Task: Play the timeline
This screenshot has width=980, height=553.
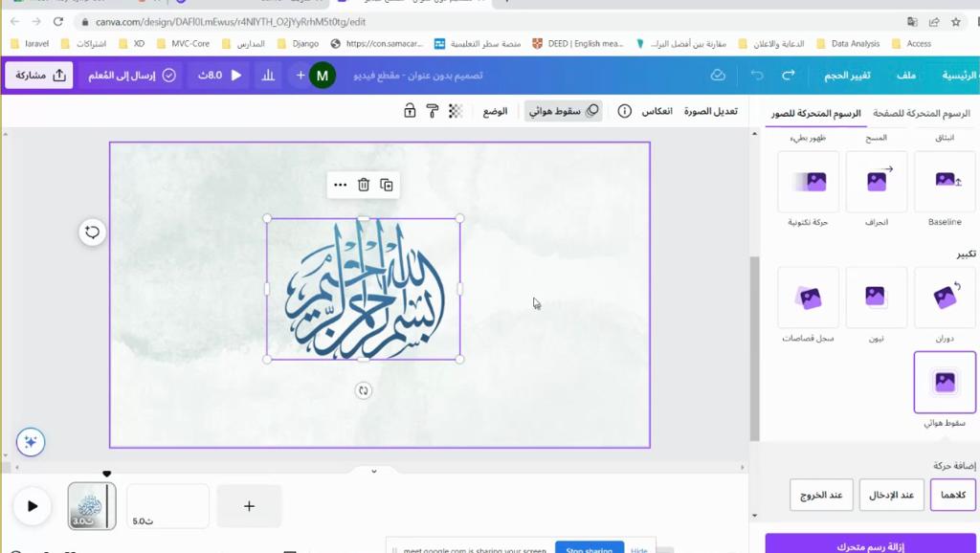Action: [x=32, y=506]
